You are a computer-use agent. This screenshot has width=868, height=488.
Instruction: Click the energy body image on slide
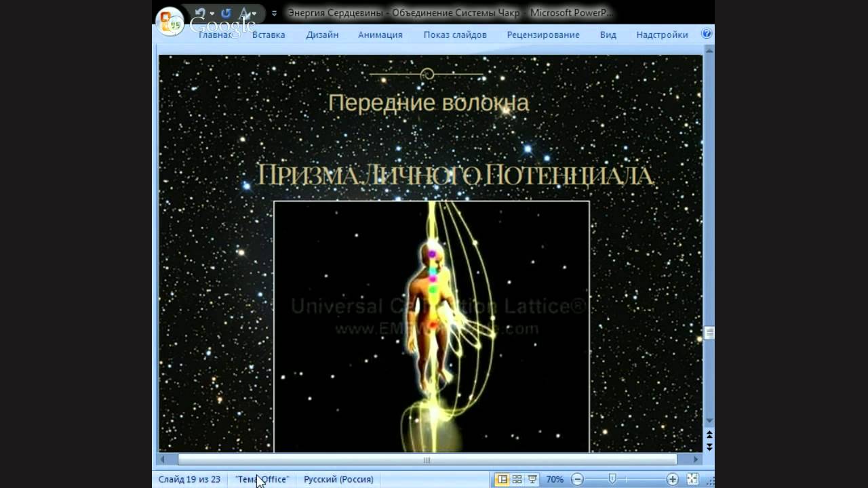pos(431,326)
